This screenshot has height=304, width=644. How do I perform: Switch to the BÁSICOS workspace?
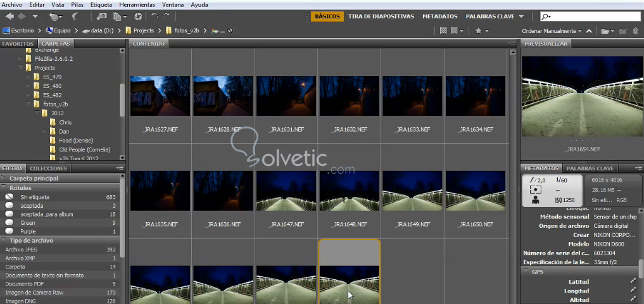tap(327, 16)
